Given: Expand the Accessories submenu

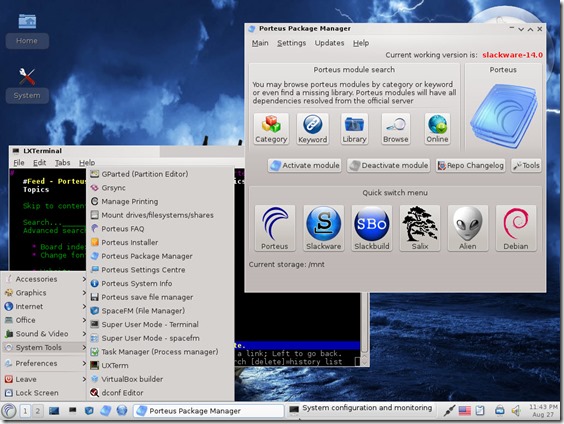Looking at the screenshot, I should [x=44, y=279].
